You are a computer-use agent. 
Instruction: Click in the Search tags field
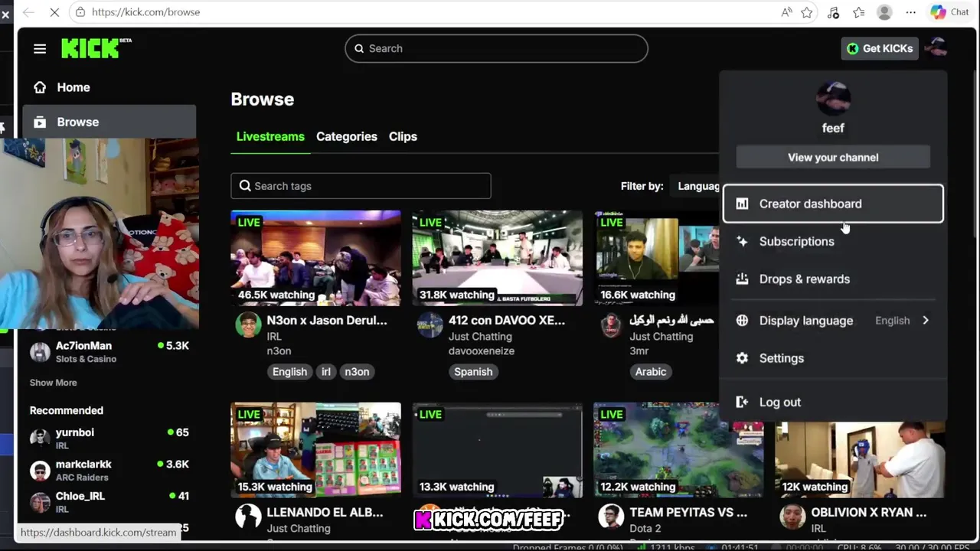coord(361,186)
